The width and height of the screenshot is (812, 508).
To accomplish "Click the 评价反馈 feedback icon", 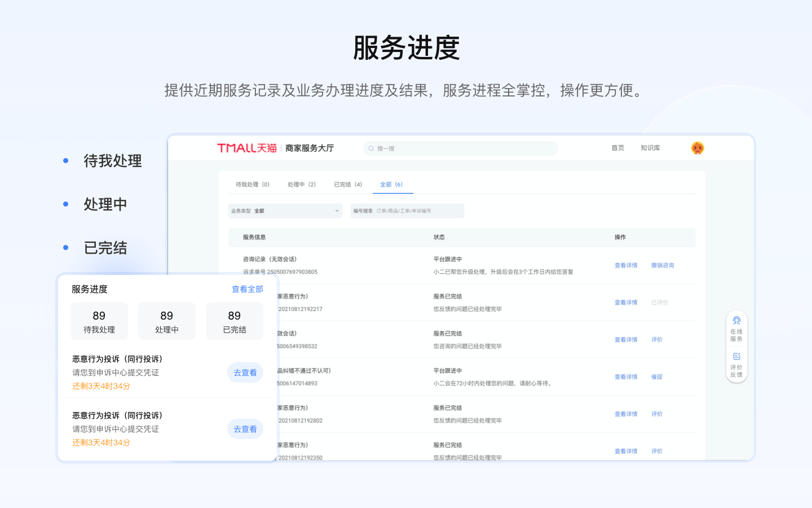I will coord(736,357).
